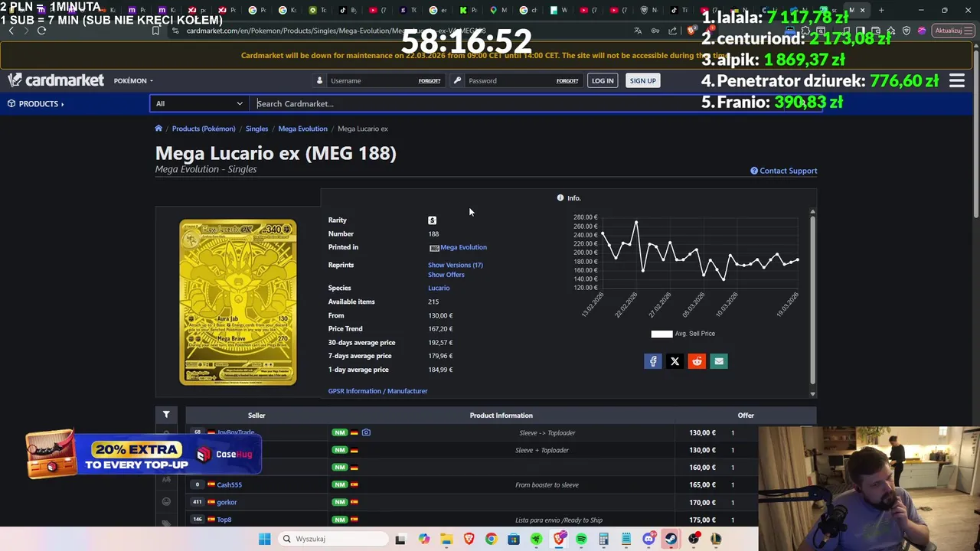Click the Cardmarket logo

point(56,80)
